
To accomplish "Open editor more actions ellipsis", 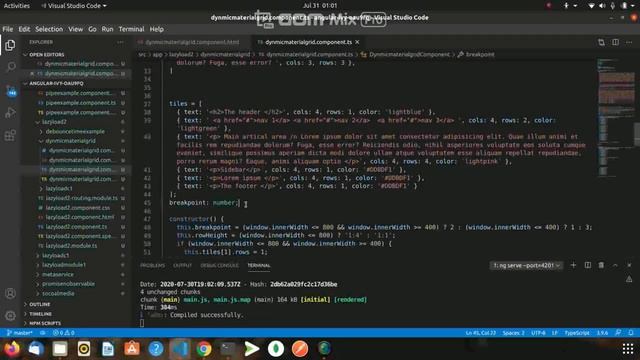I will coord(629,42).
